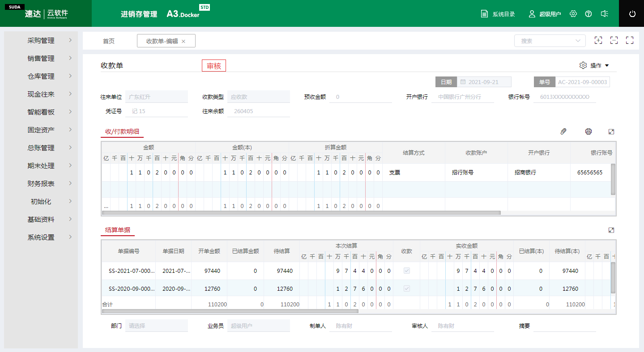
Task: Open the 搜索 dropdown box
Action: tap(550, 41)
